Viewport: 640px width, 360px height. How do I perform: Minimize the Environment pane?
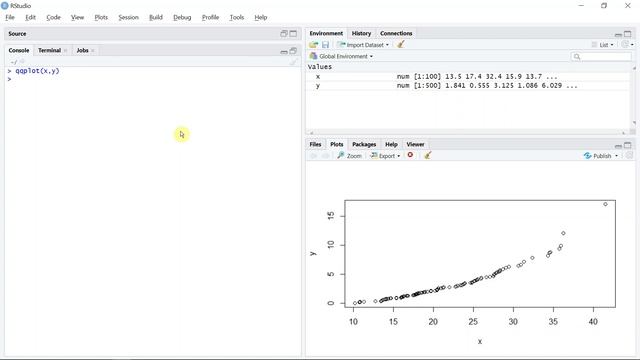coord(618,34)
